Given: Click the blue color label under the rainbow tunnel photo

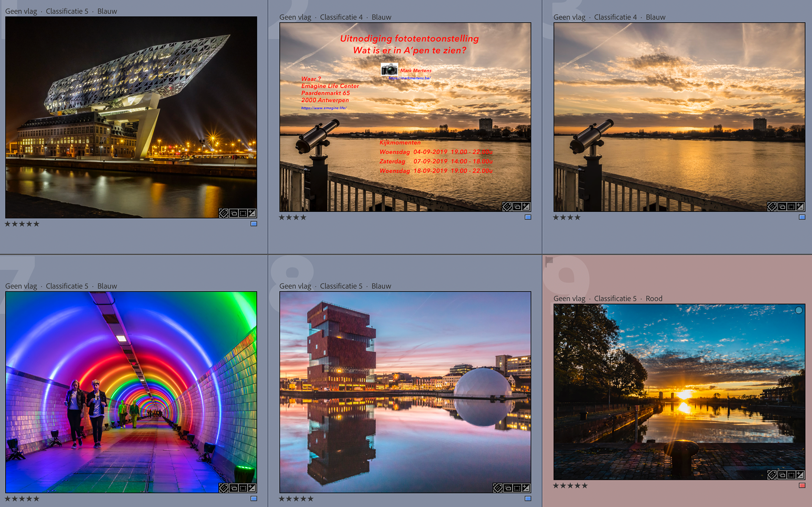Looking at the screenshot, I should 254,499.
